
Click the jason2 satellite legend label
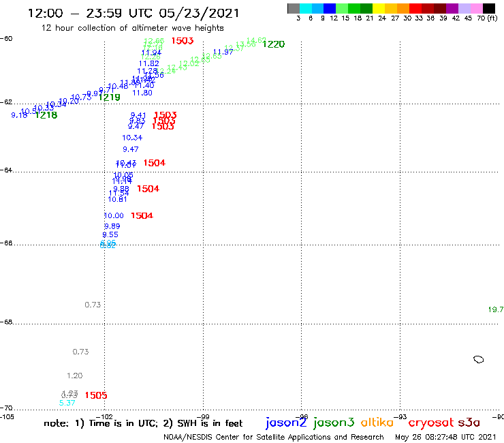(286, 423)
